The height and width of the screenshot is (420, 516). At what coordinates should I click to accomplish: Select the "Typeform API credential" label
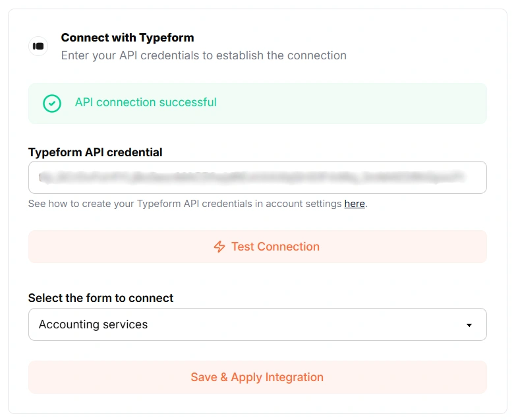pyautogui.click(x=95, y=152)
